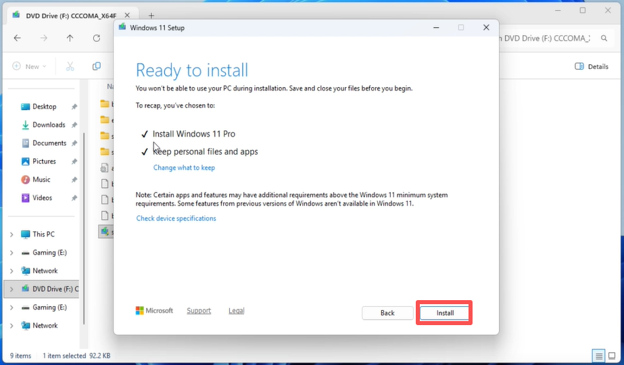
Task: Click the Microsoft logo in Setup footer
Action: (154, 310)
